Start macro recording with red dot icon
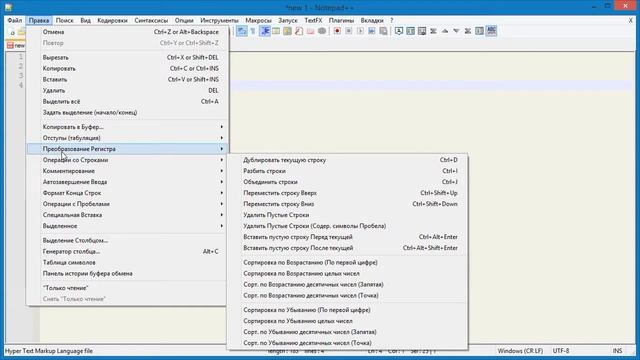 point(337,31)
